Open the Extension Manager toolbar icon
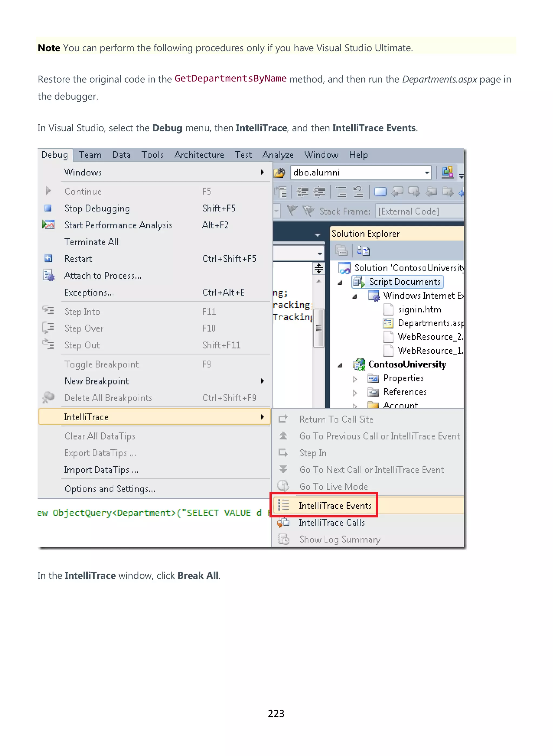This screenshot has width=553, height=756. click(x=447, y=172)
